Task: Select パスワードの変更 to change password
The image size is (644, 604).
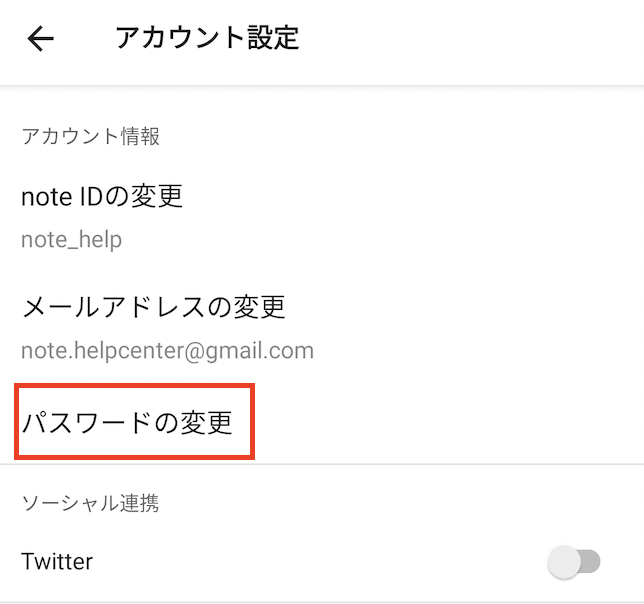Action: click(127, 423)
